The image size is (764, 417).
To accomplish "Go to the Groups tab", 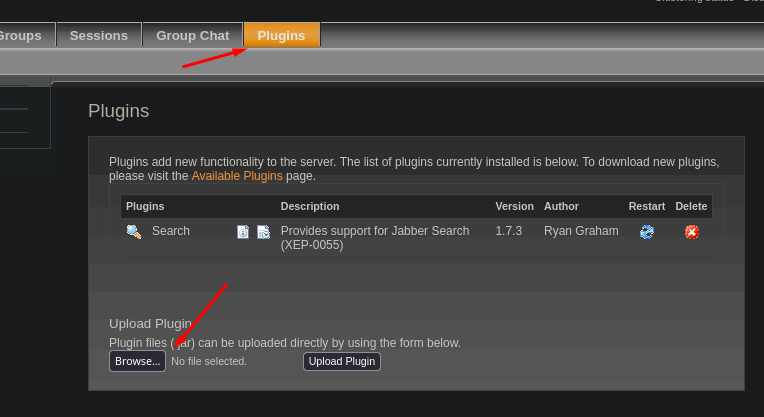I will tap(20, 35).
